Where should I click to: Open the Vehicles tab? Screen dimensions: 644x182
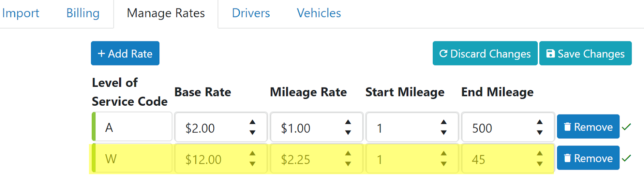click(x=319, y=13)
